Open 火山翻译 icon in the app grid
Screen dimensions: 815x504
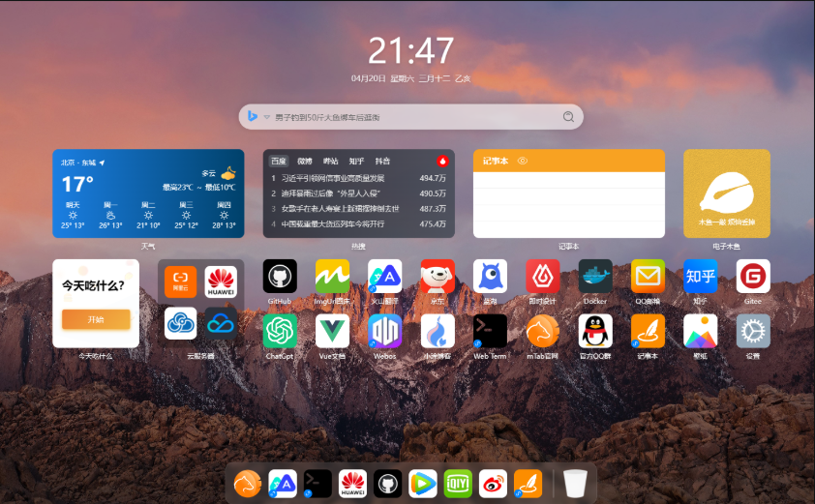point(384,276)
